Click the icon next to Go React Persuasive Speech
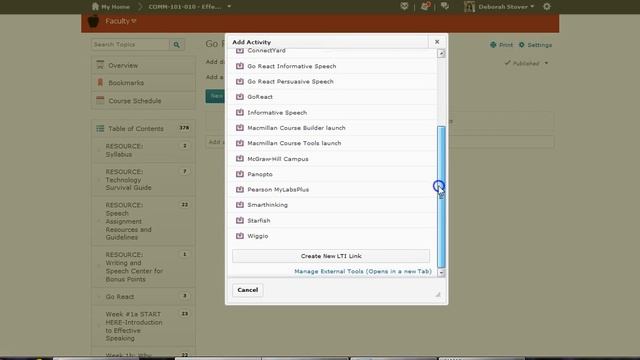This screenshot has height=360, width=640. 240,82
